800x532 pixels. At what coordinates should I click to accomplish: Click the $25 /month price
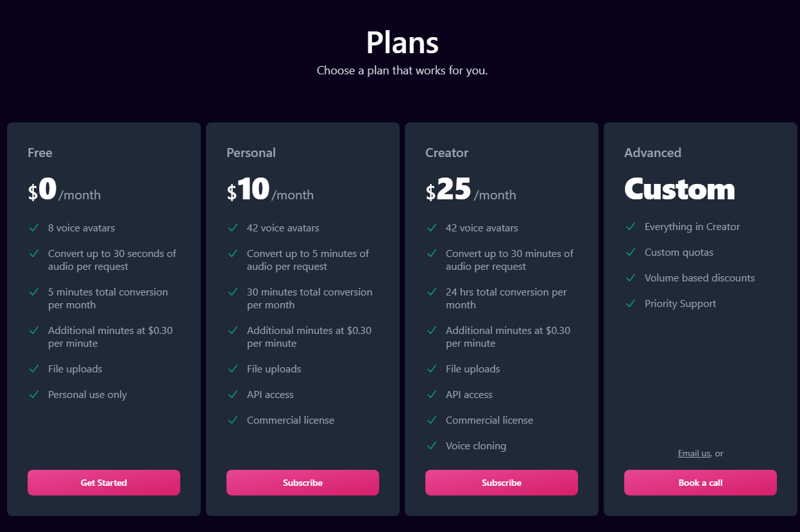point(470,190)
